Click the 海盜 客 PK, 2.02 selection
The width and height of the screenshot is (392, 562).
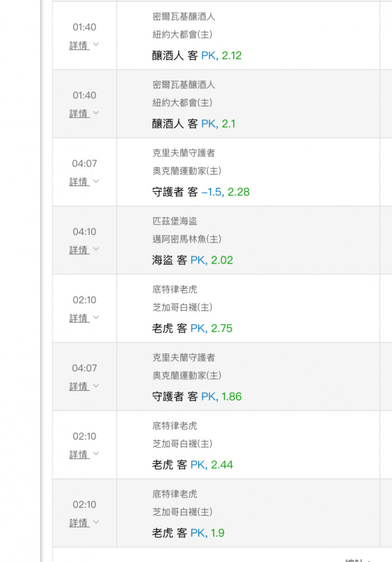tap(192, 260)
